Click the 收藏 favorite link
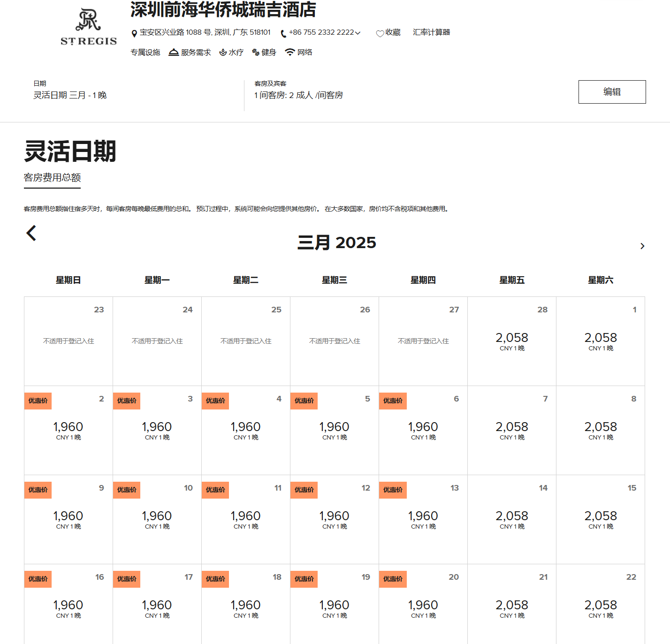This screenshot has height=644, width=670. click(x=393, y=32)
